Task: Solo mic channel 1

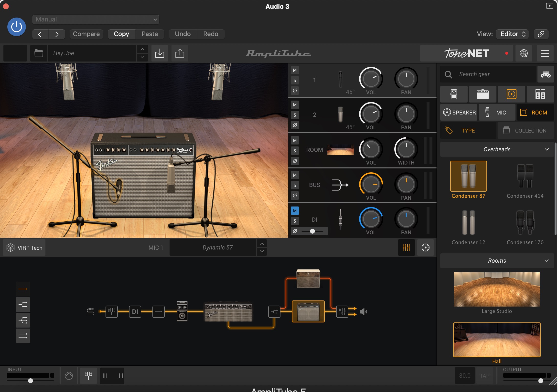Action: 295,80
